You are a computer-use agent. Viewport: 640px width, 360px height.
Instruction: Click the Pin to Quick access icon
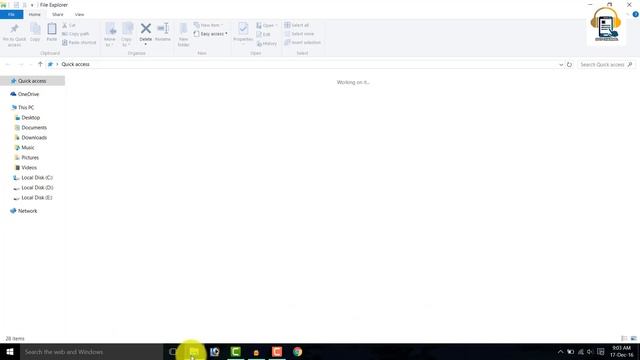coord(14,29)
